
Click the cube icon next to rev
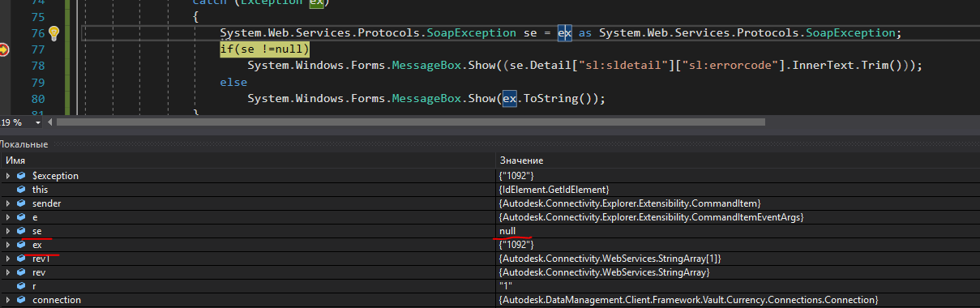[22, 272]
